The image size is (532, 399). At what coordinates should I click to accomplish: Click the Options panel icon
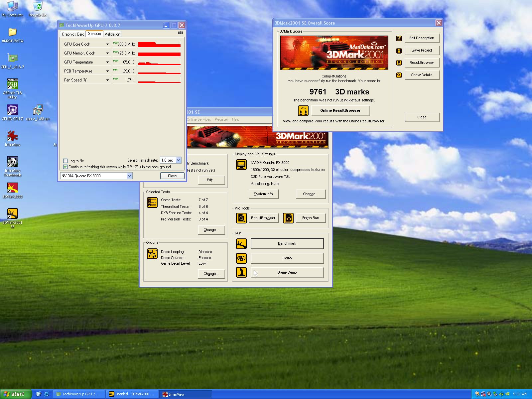(x=152, y=254)
